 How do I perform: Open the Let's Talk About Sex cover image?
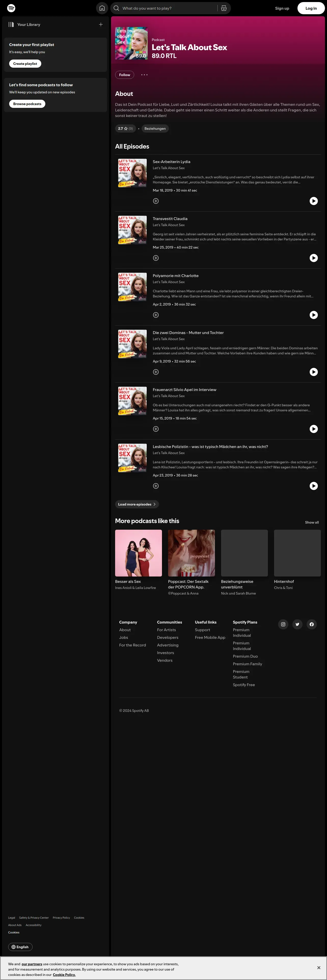click(x=131, y=43)
